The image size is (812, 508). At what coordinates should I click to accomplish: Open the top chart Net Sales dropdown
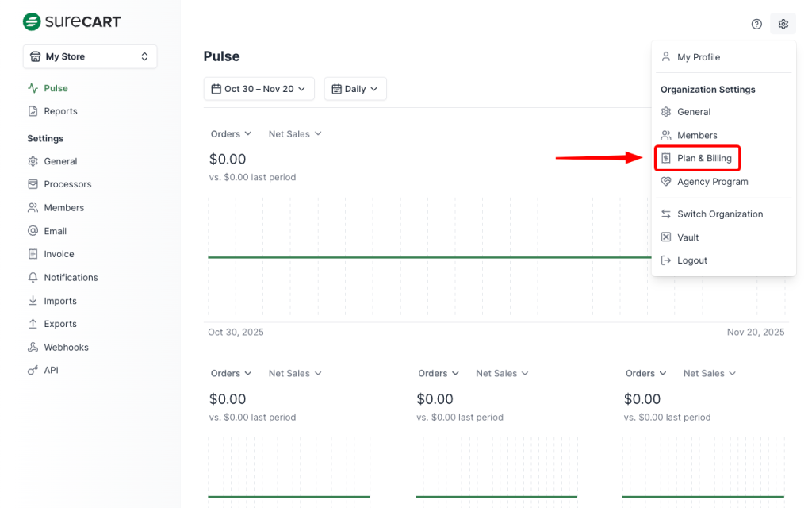pos(295,134)
